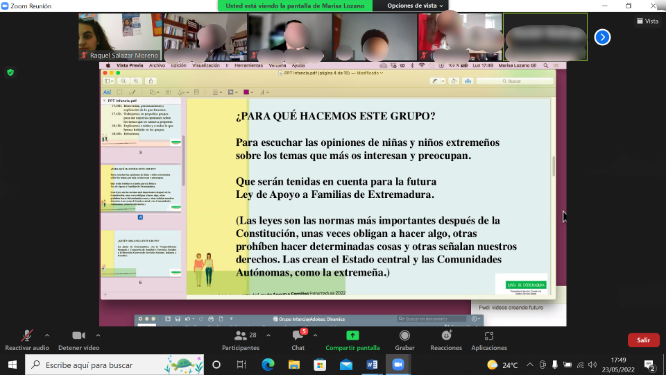666x375 pixels.
Task: Open the Chat panel
Action: [x=298, y=340]
